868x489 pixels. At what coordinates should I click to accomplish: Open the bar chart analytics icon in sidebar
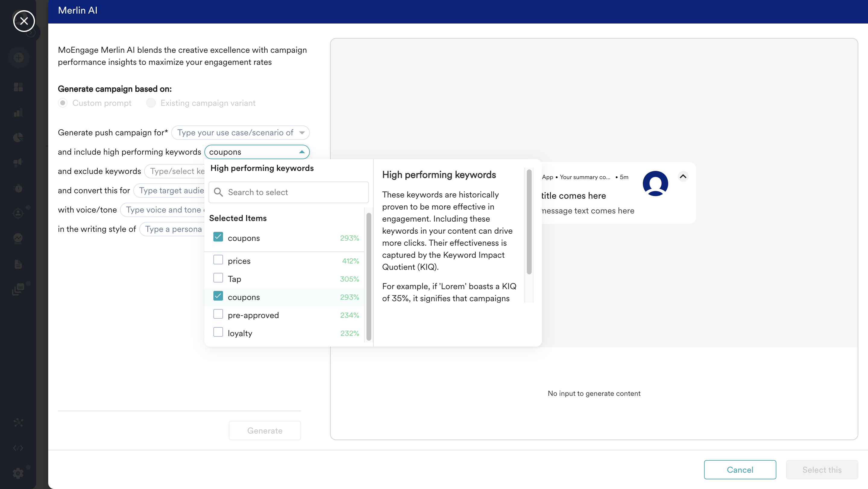18,112
